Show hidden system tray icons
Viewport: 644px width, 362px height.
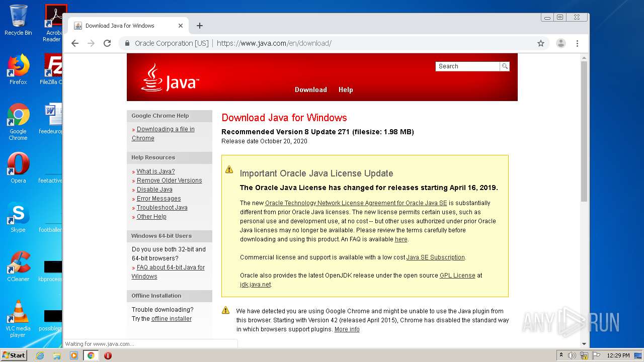[x=561, y=355]
